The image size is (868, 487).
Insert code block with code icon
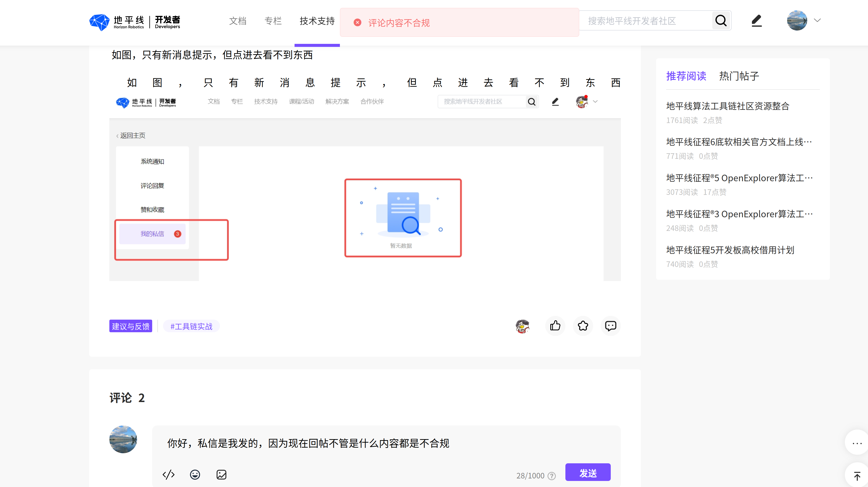(169, 474)
